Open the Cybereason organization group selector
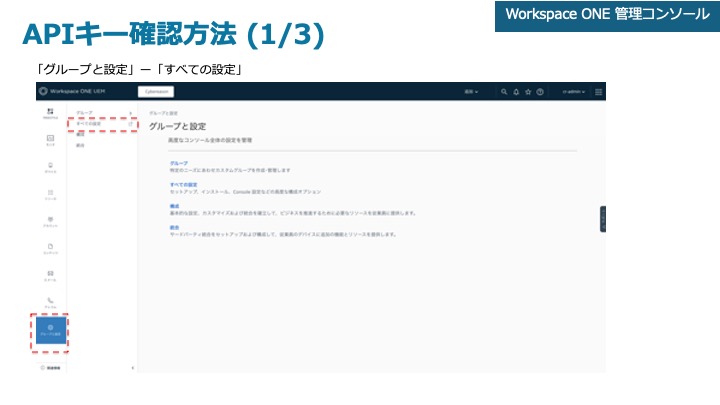 (x=156, y=92)
